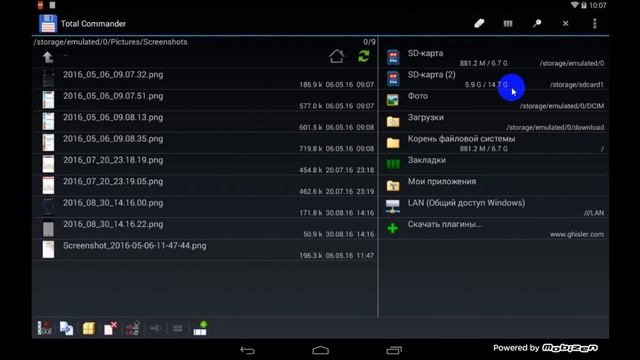The width and height of the screenshot is (640, 360).
Task: Click the SD card icon beside SD-карта (2)
Action: [393, 78]
